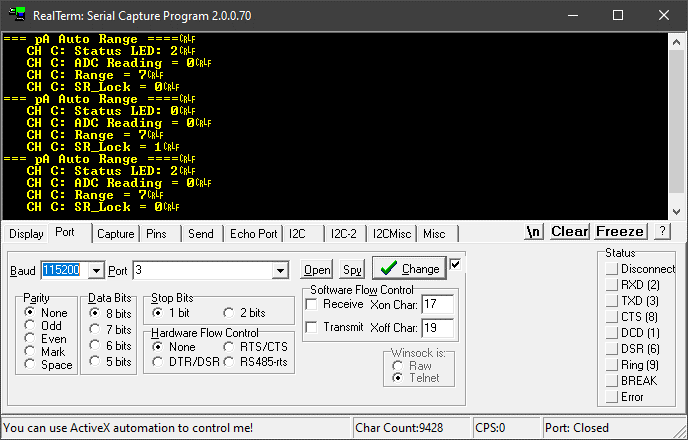688x440 pixels.
Task: Click the Char Count:9428 status entry
Action: click(411, 428)
